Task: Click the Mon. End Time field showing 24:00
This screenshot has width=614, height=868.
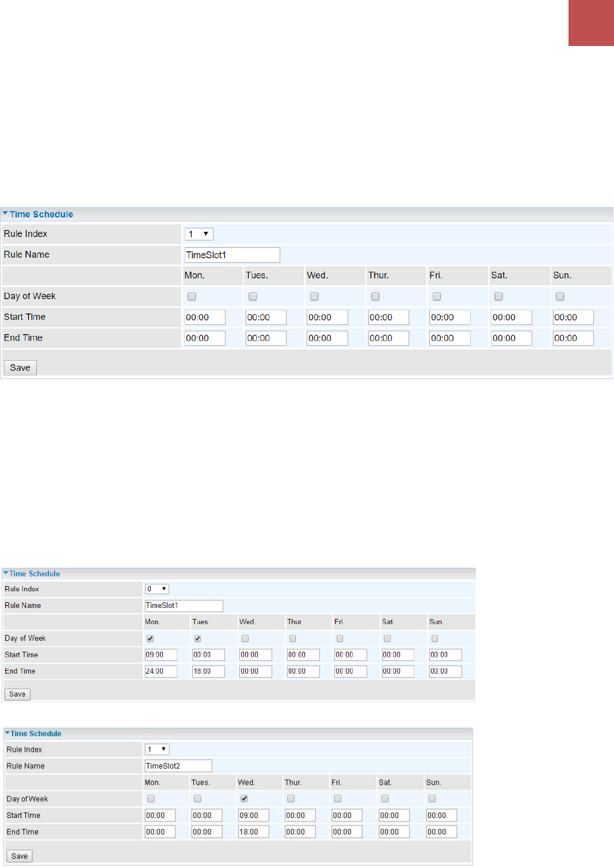Action: pyautogui.click(x=161, y=671)
